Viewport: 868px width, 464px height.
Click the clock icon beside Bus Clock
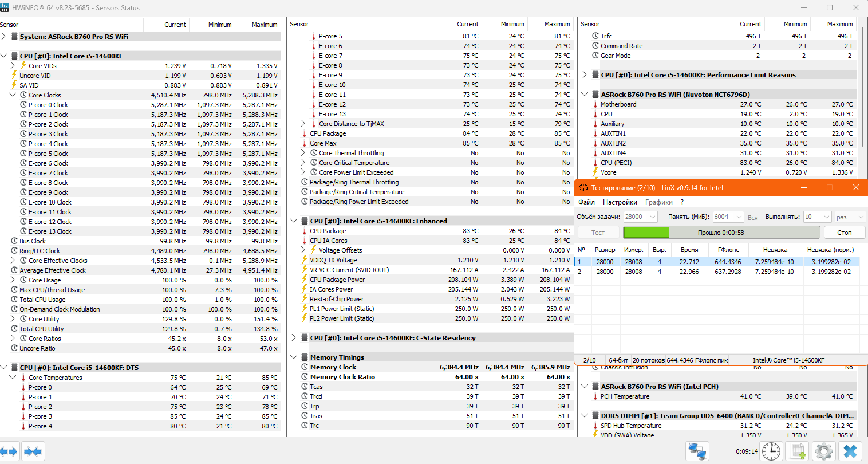[x=14, y=241]
